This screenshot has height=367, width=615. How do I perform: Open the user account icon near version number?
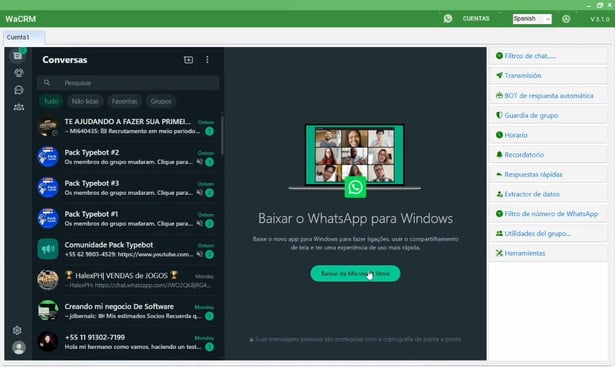pyautogui.click(x=566, y=19)
